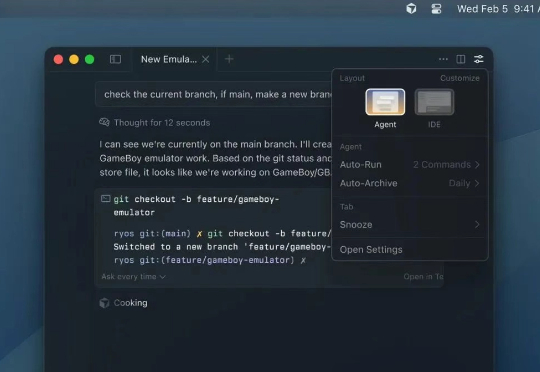The height and width of the screenshot is (372, 540).
Task: Click the Cooking status text
Action: click(x=131, y=303)
